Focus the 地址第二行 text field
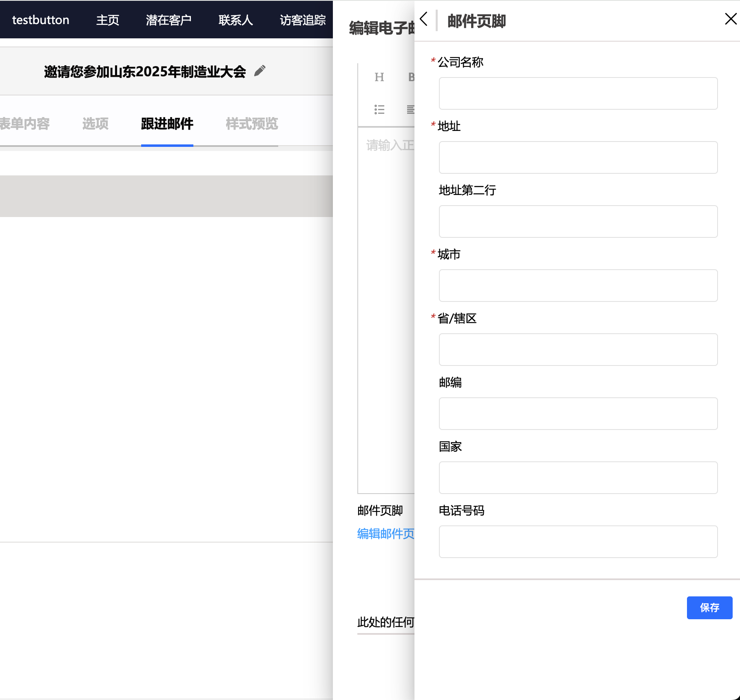The image size is (740, 700). point(578,222)
